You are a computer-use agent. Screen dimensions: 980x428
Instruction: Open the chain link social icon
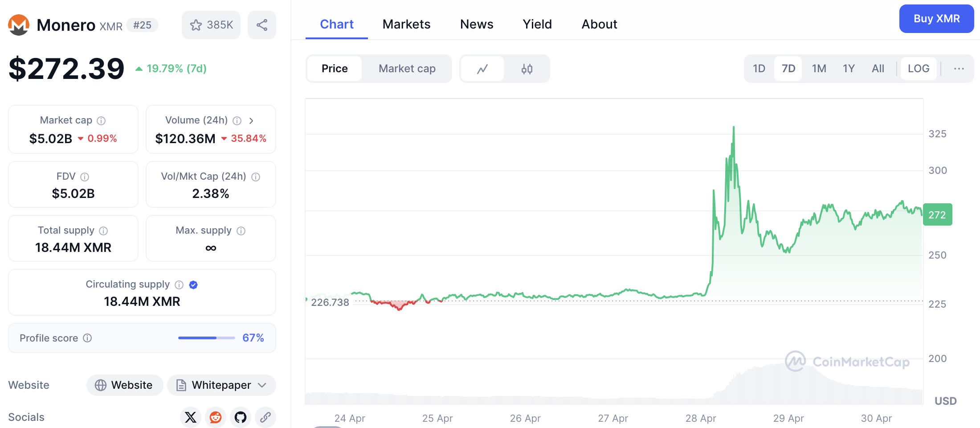pos(265,417)
